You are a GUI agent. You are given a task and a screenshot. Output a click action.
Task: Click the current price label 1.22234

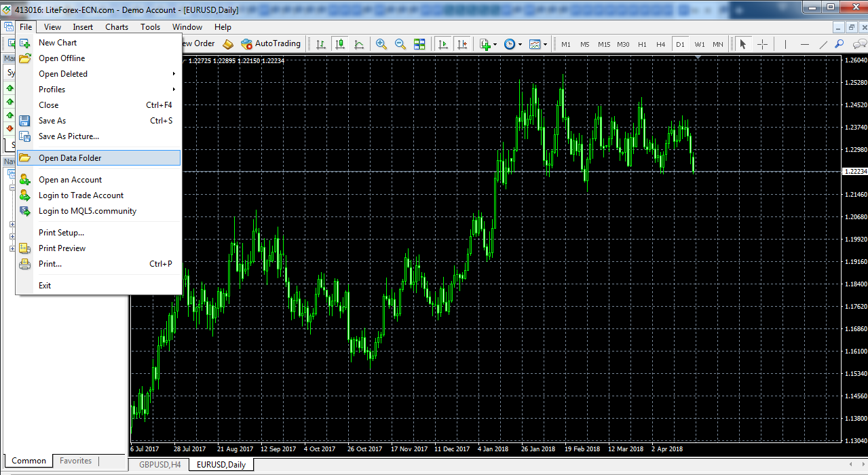pos(854,172)
